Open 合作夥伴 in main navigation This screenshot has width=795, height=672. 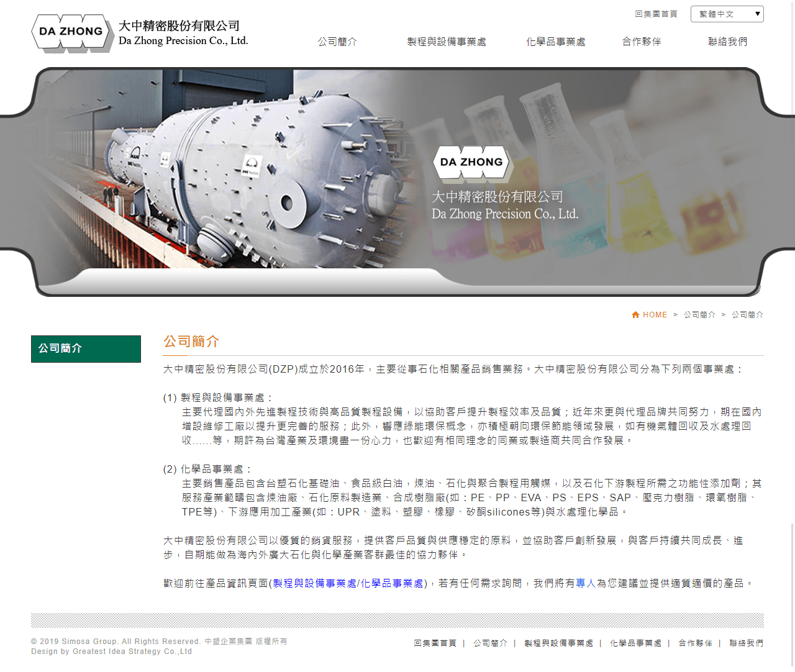tap(642, 42)
